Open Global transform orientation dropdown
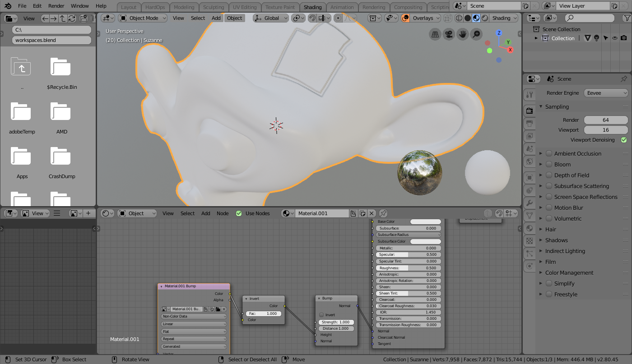 [271, 18]
